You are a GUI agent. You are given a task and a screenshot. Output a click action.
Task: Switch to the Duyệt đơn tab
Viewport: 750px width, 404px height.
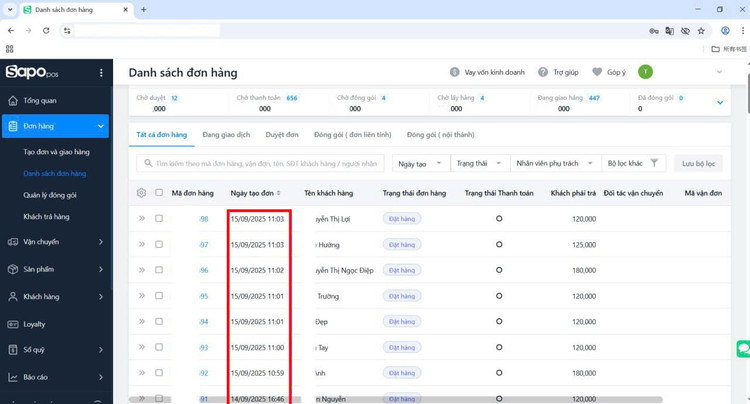pyautogui.click(x=282, y=134)
